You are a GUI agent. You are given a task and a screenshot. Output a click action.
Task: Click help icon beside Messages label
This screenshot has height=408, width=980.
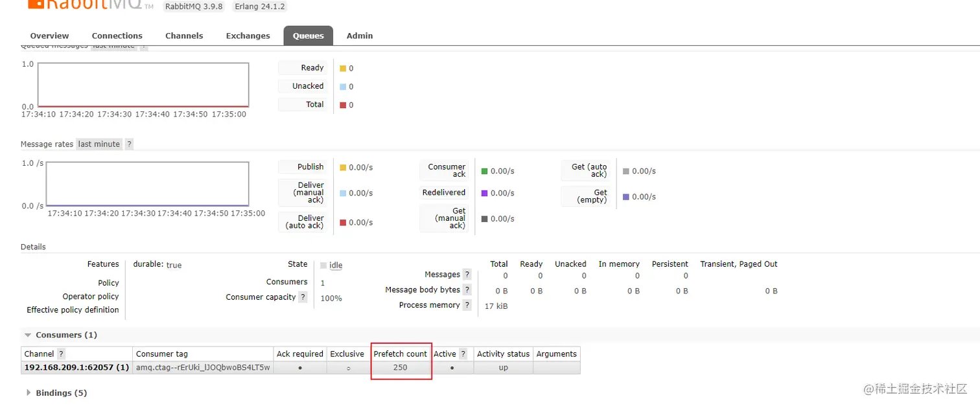(467, 275)
